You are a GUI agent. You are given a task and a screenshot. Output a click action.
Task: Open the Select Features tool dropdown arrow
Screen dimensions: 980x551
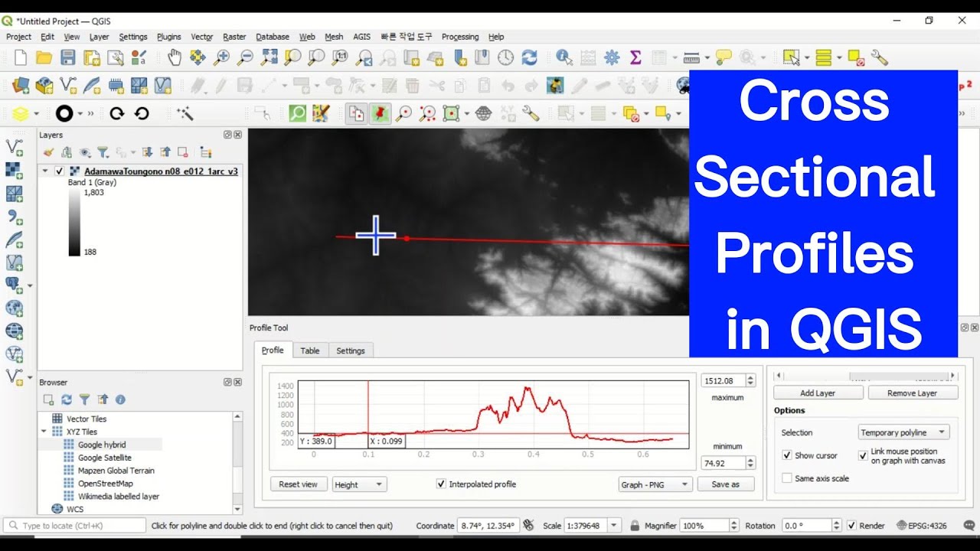pyautogui.click(x=807, y=57)
